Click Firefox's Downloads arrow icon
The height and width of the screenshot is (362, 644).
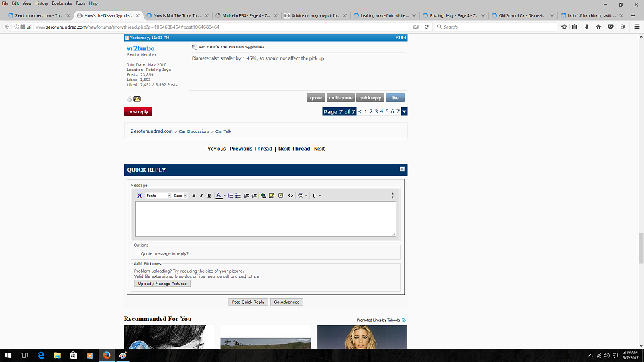(587, 27)
